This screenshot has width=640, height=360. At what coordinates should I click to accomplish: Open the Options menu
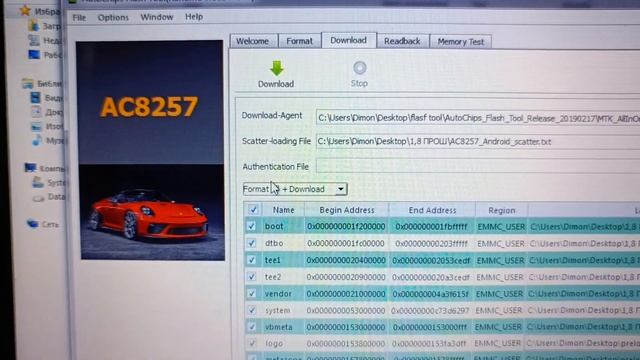113,18
